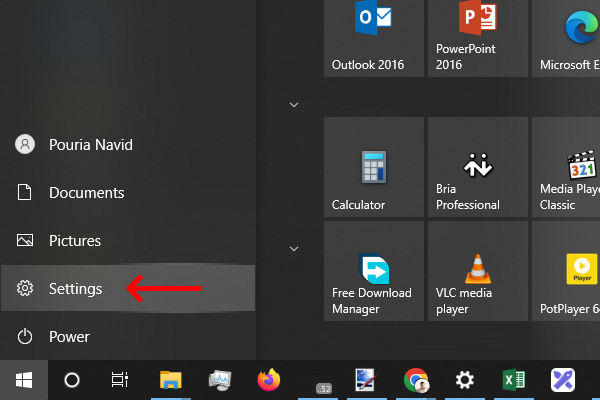Open Task View on the taskbar
The width and height of the screenshot is (600, 400).
tap(120, 380)
